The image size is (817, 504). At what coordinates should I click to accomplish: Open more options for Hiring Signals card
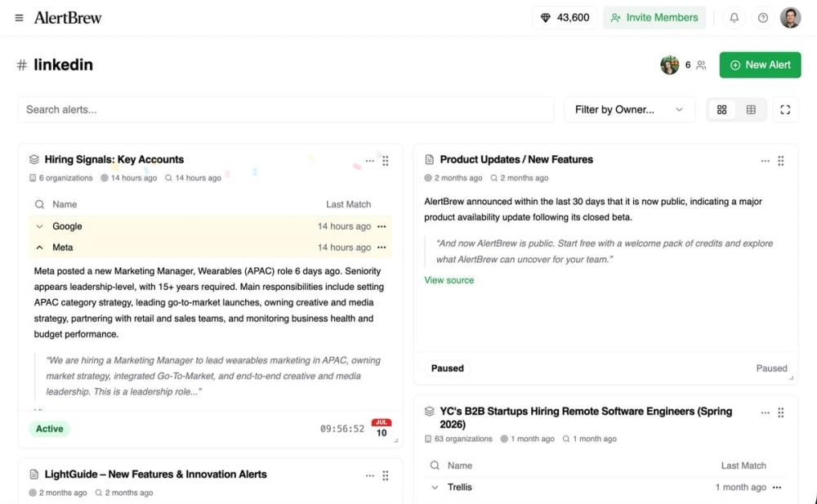click(x=369, y=161)
